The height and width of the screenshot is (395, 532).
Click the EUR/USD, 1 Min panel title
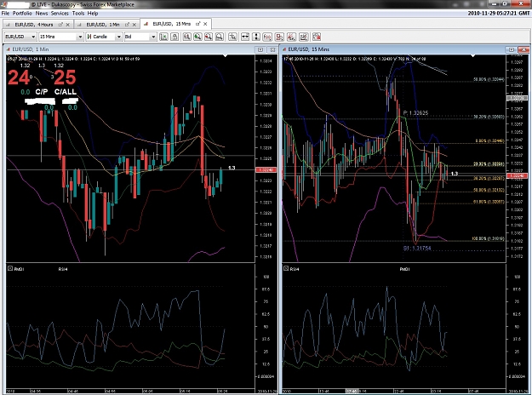point(30,49)
